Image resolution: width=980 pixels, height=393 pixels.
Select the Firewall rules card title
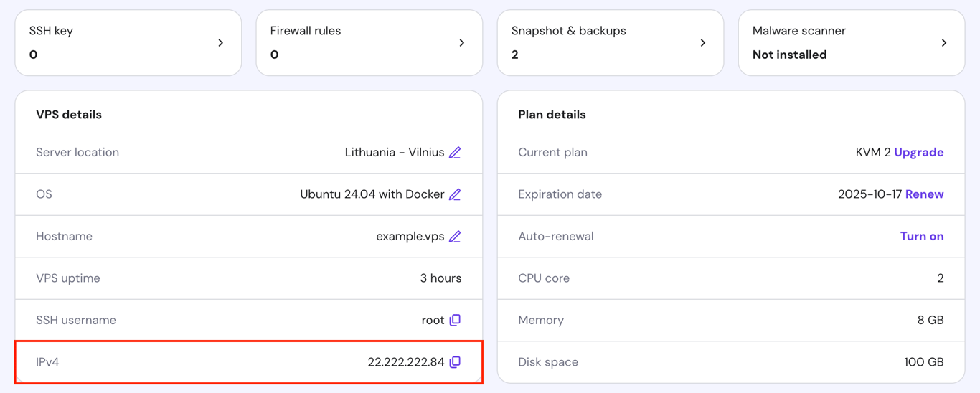pyautogui.click(x=306, y=31)
